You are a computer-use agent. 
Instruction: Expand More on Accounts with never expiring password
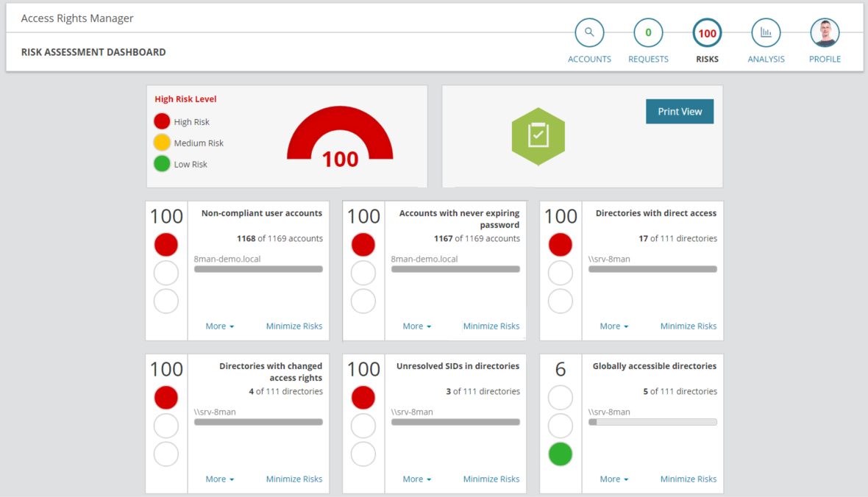417,326
